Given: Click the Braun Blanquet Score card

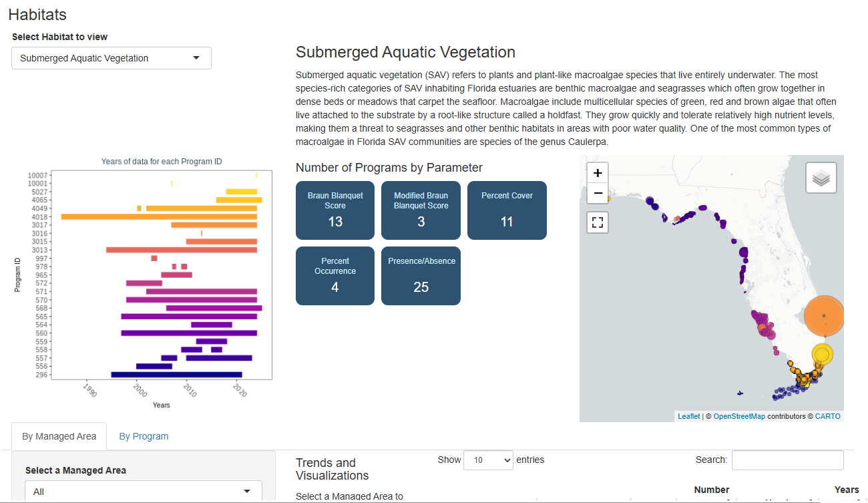Looking at the screenshot, I should tap(335, 210).
